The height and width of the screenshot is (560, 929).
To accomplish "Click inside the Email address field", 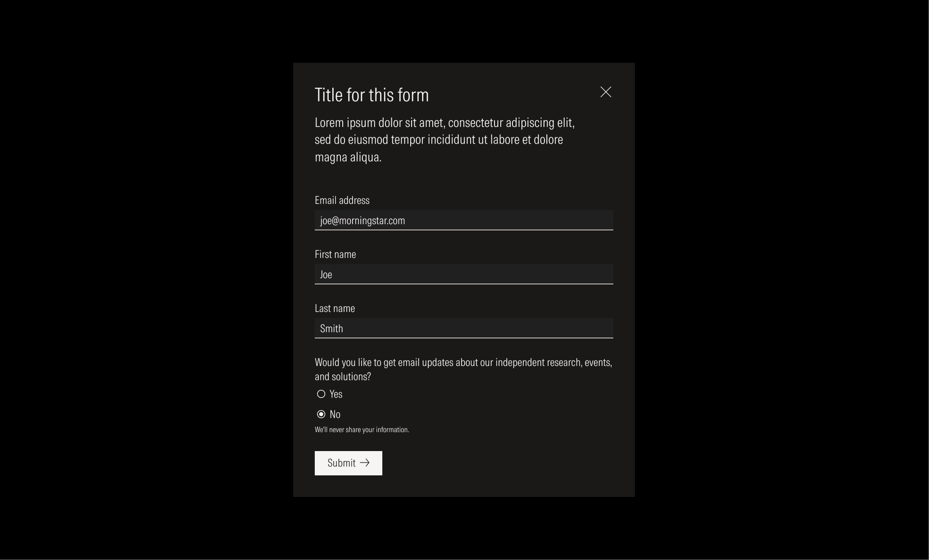I will pos(463,220).
